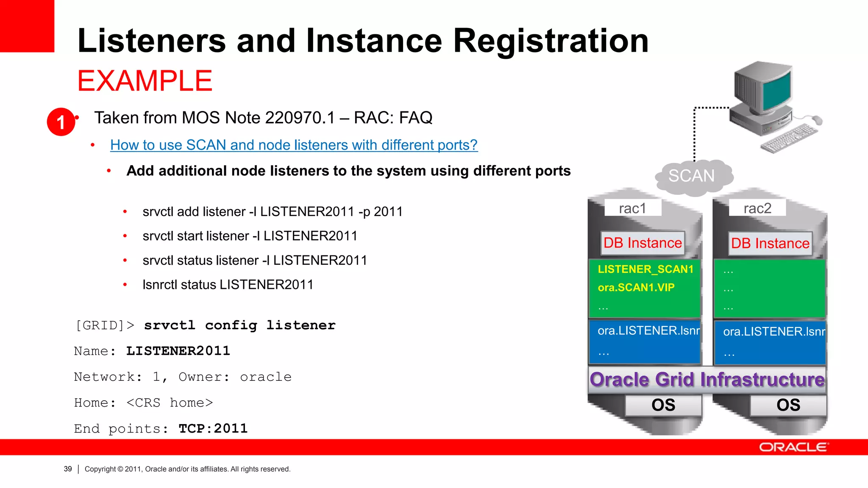Click the OS box under rac1
Image resolution: width=868 pixels, height=488 pixels.
663,405
